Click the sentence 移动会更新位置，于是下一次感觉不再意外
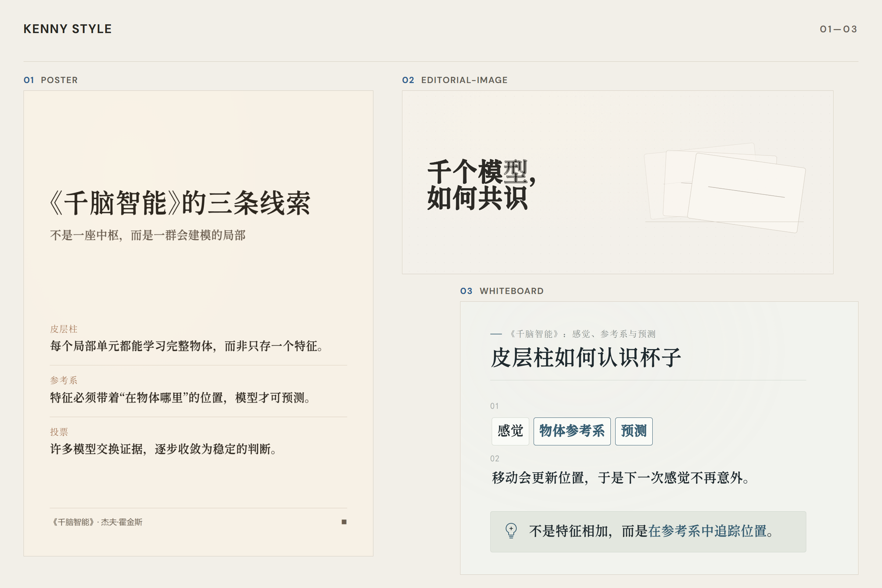 pyautogui.click(x=621, y=478)
